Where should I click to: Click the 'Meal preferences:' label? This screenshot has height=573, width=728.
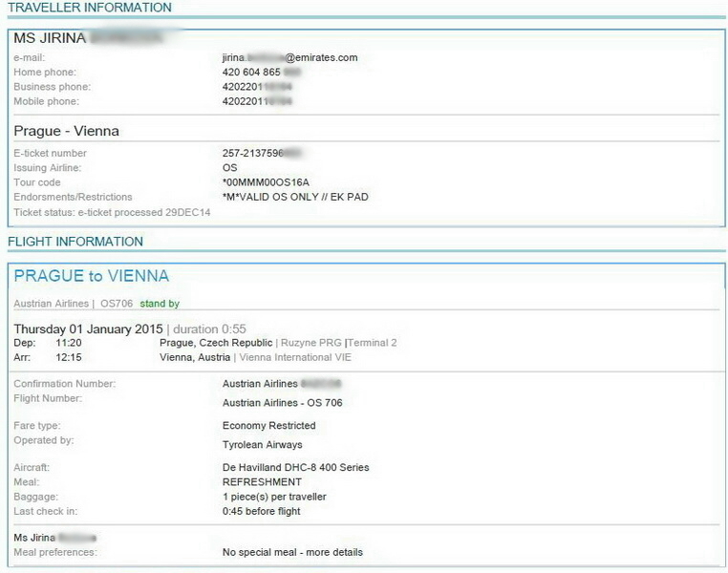point(55,552)
